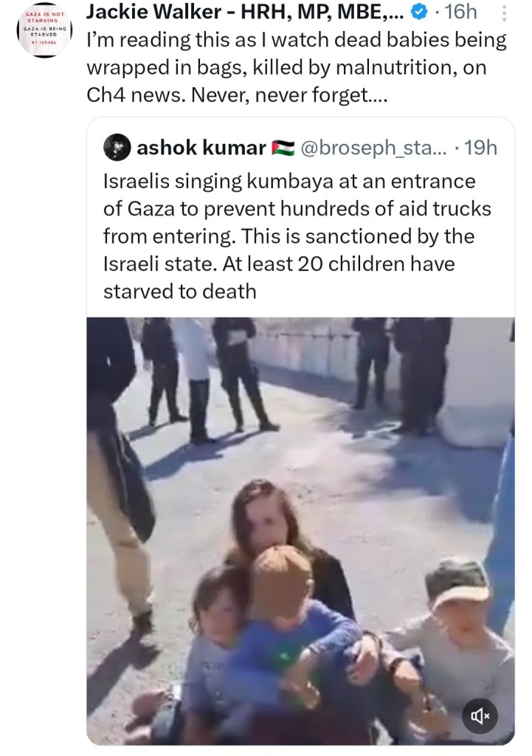
Task: Click the Palestinian flag emoji
Action: point(283,148)
